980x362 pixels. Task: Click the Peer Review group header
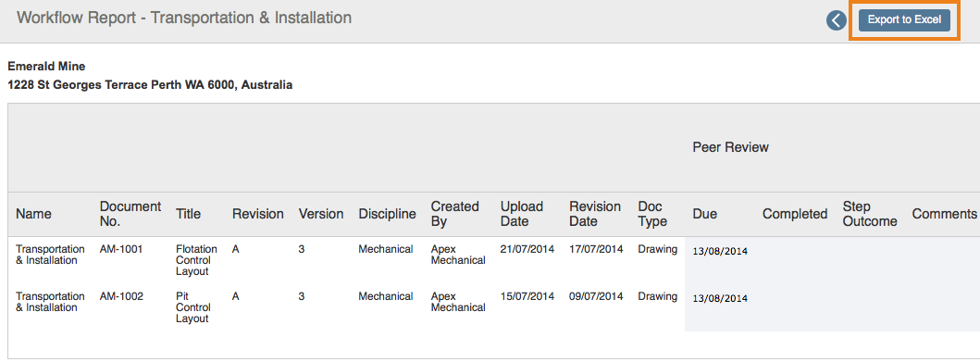click(x=730, y=147)
